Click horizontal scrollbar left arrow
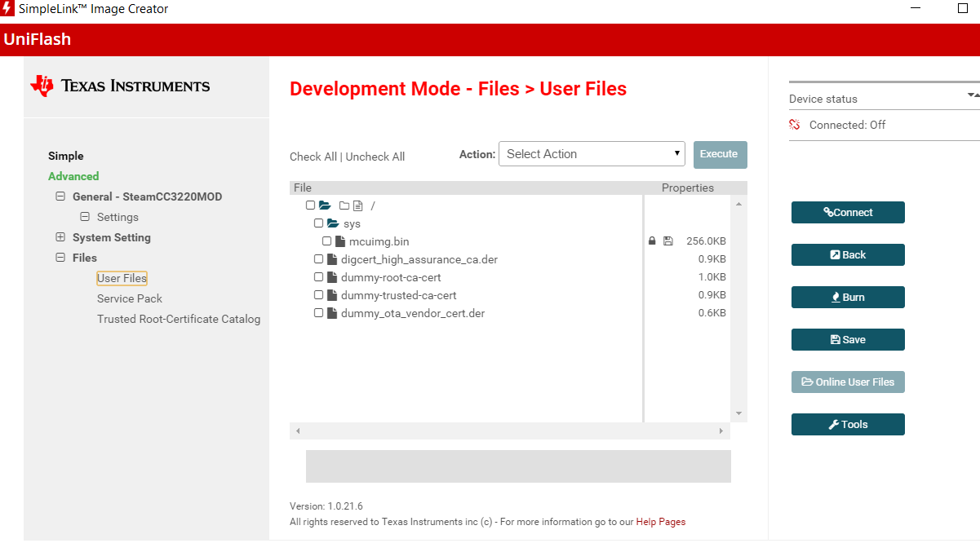980x552 pixels. 298,431
